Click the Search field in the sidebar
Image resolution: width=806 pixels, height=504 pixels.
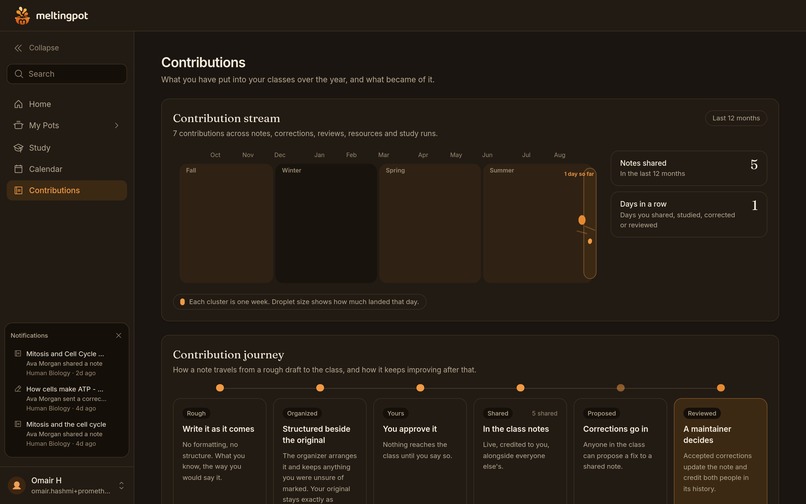coord(67,74)
